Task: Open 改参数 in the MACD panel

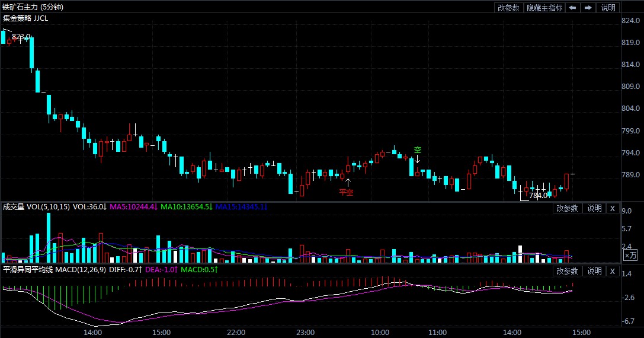Action: tap(567, 272)
